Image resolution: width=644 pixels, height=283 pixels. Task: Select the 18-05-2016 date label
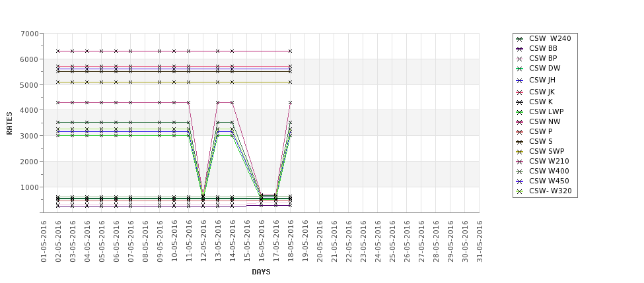[291, 241]
